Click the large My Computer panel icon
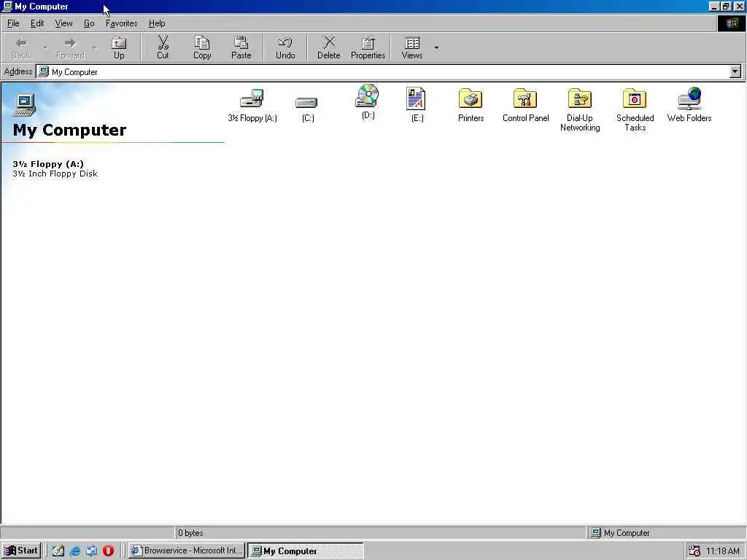 click(25, 104)
